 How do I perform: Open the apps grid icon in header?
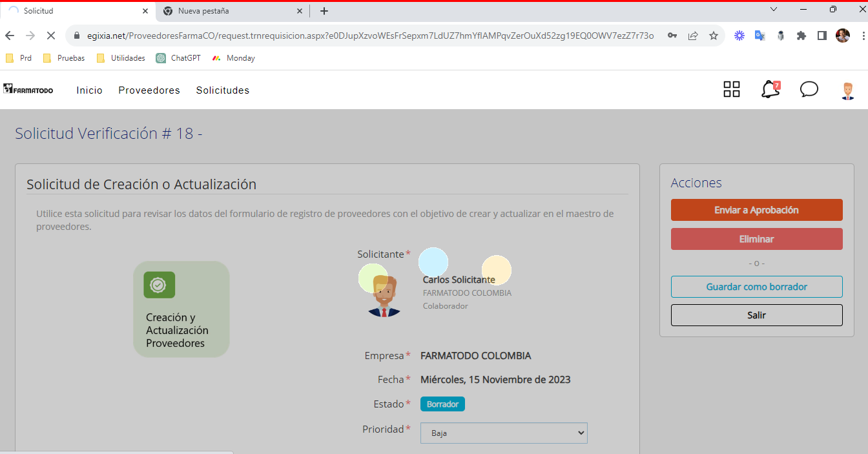click(731, 90)
